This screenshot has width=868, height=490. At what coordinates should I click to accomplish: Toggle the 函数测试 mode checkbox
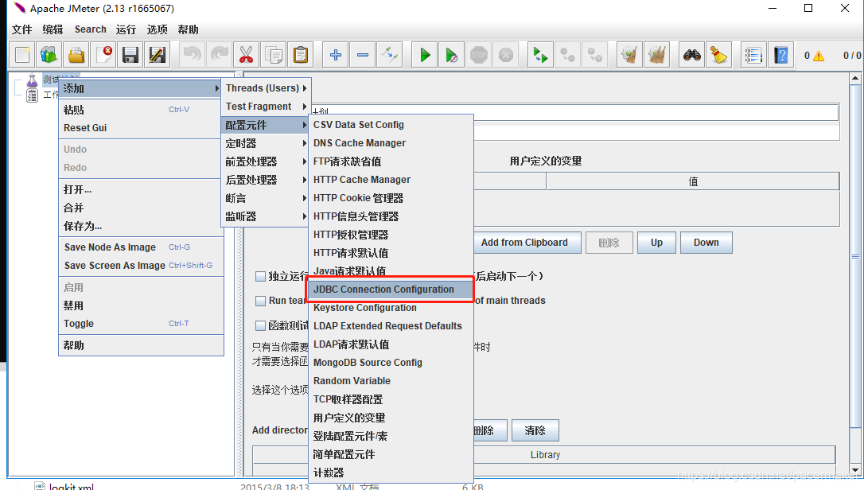pyautogui.click(x=260, y=325)
